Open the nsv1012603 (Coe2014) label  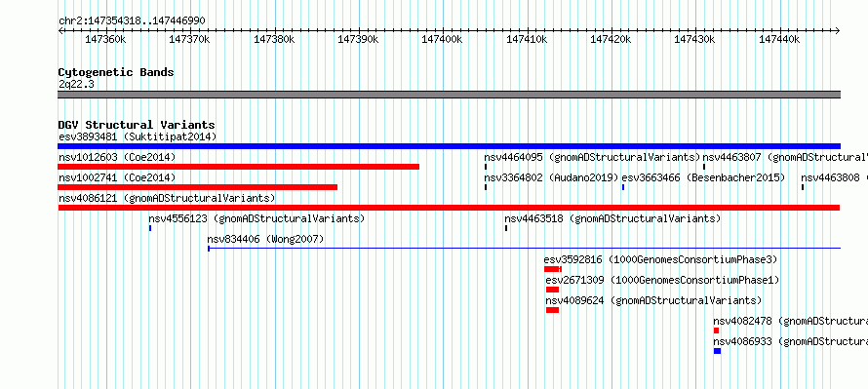pos(117,157)
